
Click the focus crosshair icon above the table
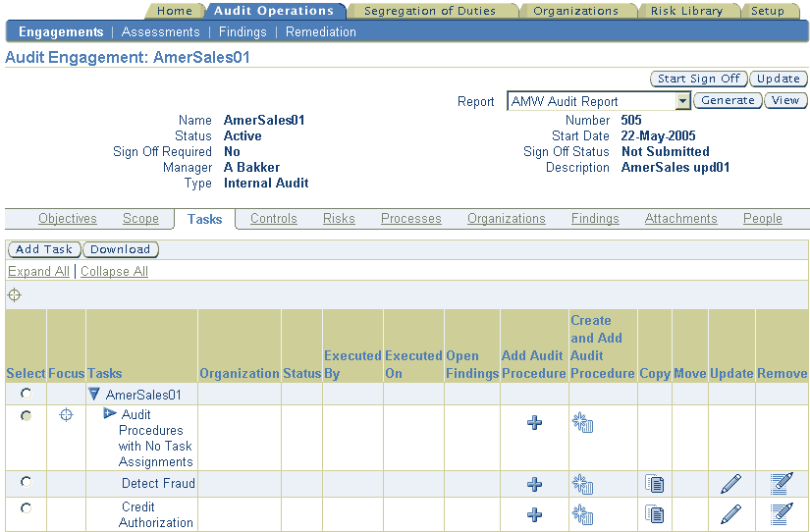tap(15, 295)
